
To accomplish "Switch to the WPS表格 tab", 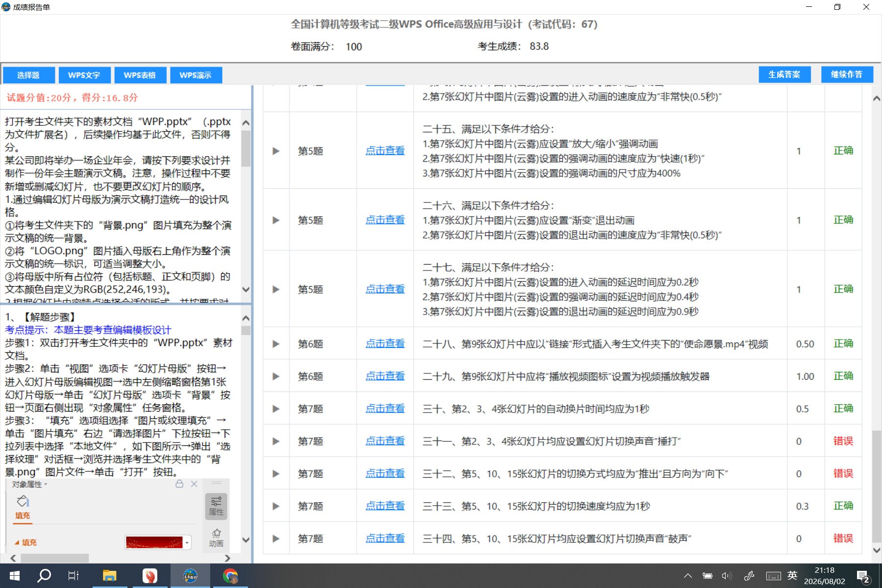I will point(140,75).
